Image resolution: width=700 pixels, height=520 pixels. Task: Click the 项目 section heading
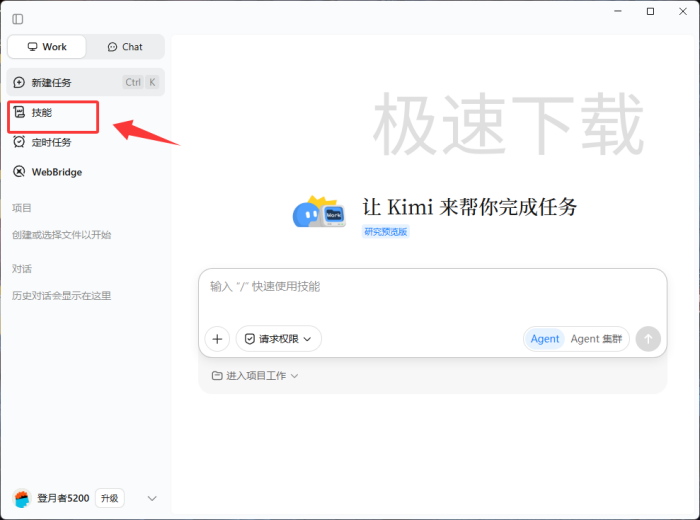[21, 208]
